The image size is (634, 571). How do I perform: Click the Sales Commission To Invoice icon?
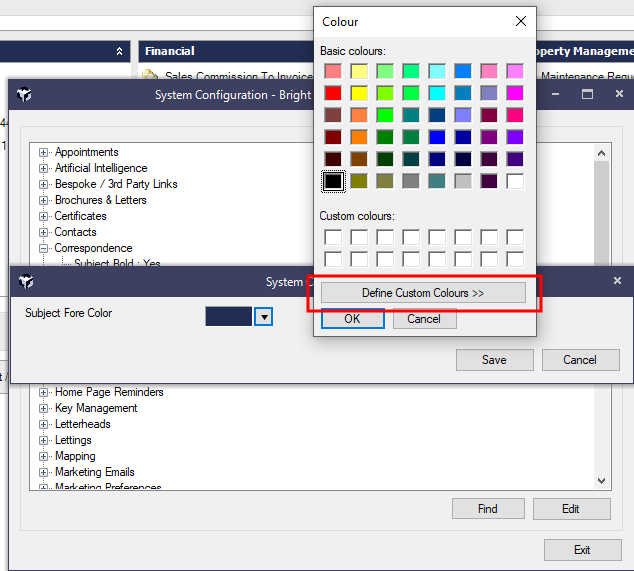[x=150, y=76]
